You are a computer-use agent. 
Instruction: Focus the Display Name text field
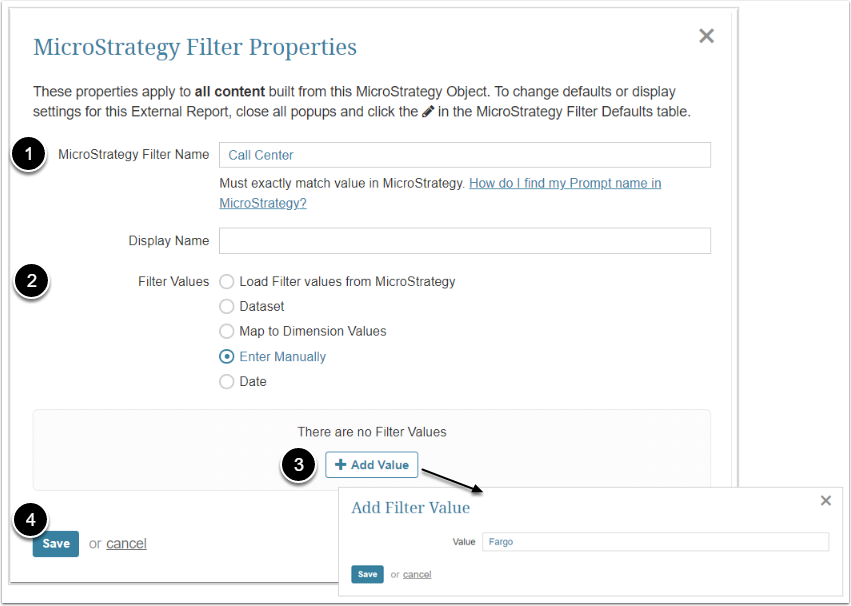464,241
